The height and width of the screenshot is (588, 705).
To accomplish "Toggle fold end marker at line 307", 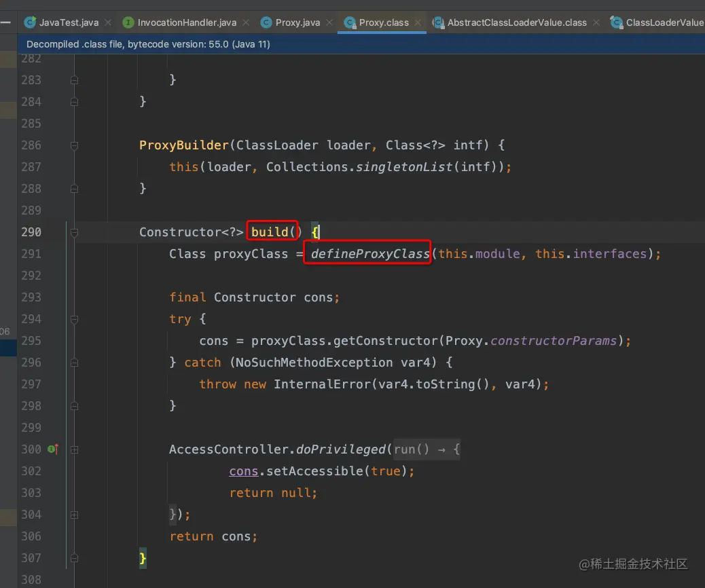I will pyautogui.click(x=74, y=558).
